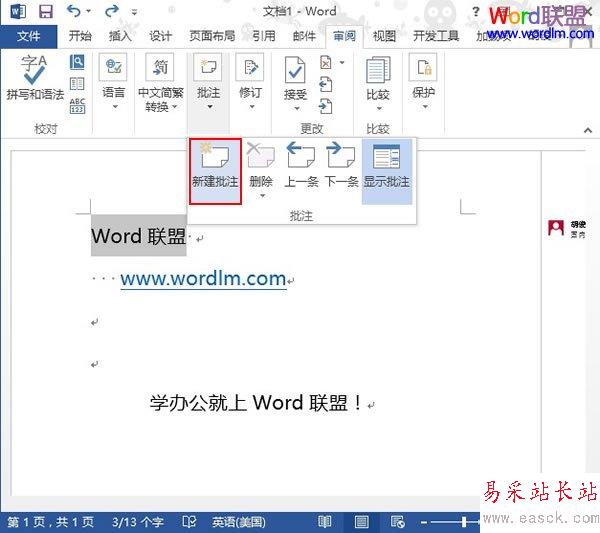Go to 下一条 next comment

[341, 165]
